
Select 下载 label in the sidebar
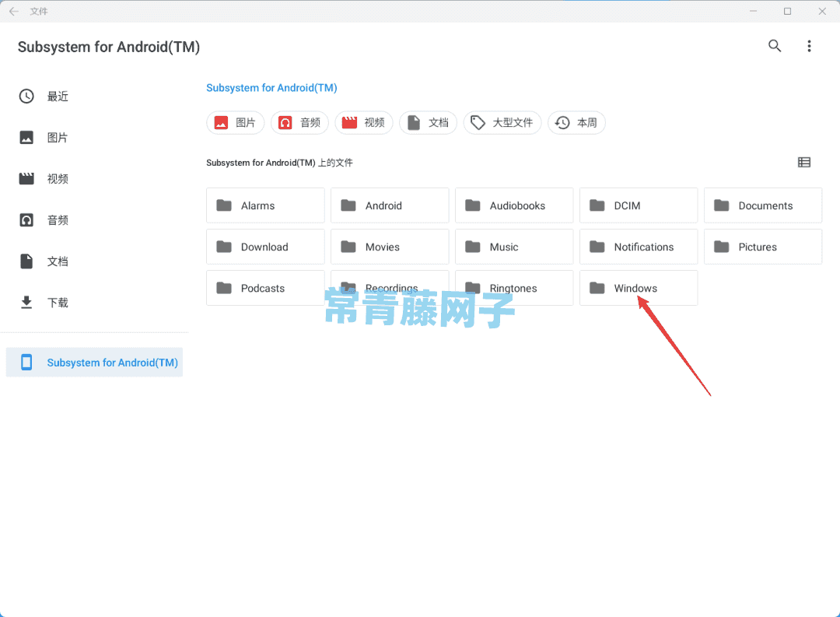coord(58,303)
